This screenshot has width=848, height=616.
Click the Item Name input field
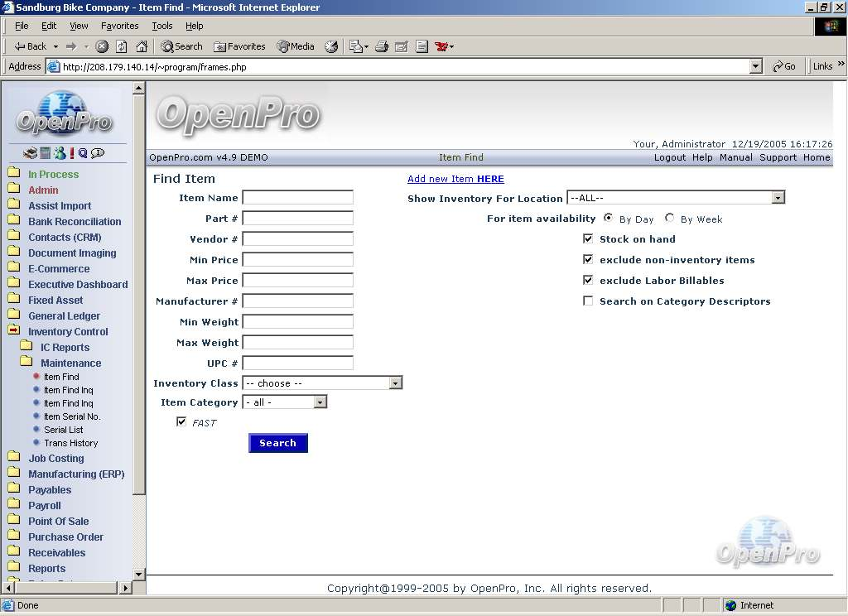point(297,198)
